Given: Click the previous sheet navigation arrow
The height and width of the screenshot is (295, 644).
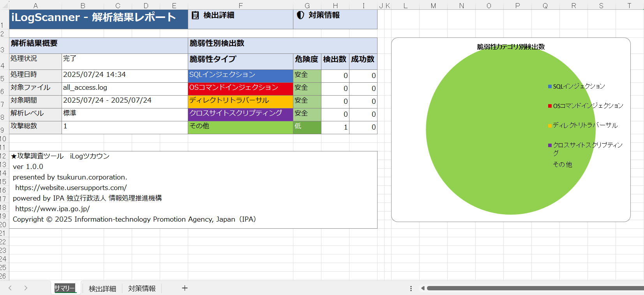Looking at the screenshot, I should (x=10, y=288).
